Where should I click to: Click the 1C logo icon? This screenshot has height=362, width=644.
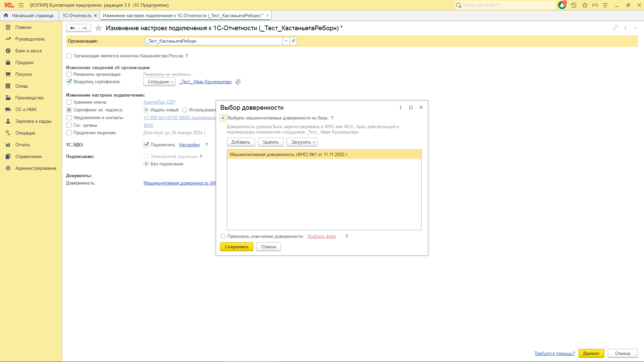click(9, 5)
